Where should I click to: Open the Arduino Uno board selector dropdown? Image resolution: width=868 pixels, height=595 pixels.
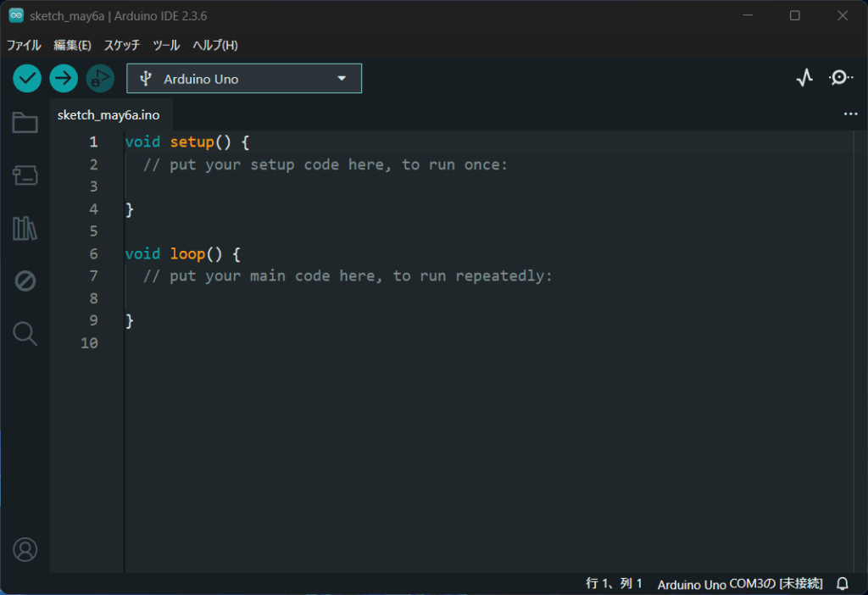[244, 79]
